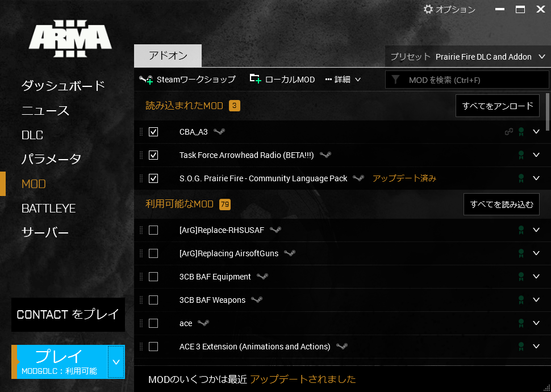Click the Steam icon next to ace

pyautogui.click(x=203, y=323)
